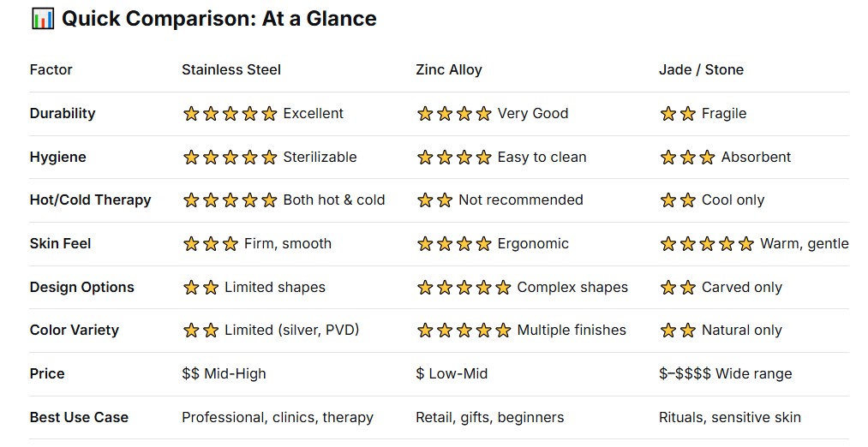Click the "Rituals, sensitive skin" cell
The image size is (868, 447).
click(x=730, y=417)
